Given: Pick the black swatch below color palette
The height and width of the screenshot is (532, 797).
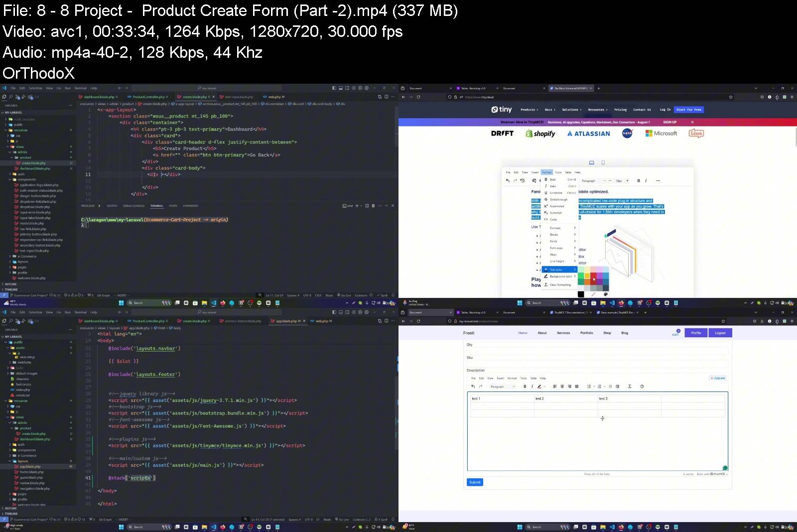Looking at the screenshot, I should 581,294.
